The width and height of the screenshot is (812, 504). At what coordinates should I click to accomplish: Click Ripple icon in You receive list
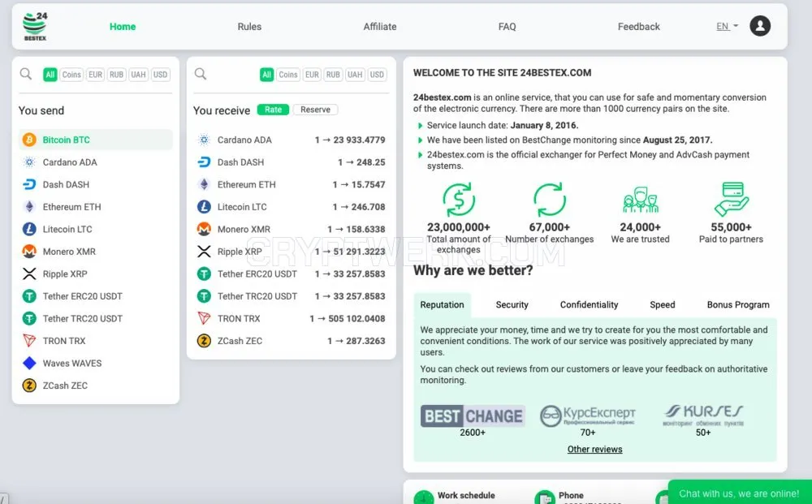(x=204, y=252)
